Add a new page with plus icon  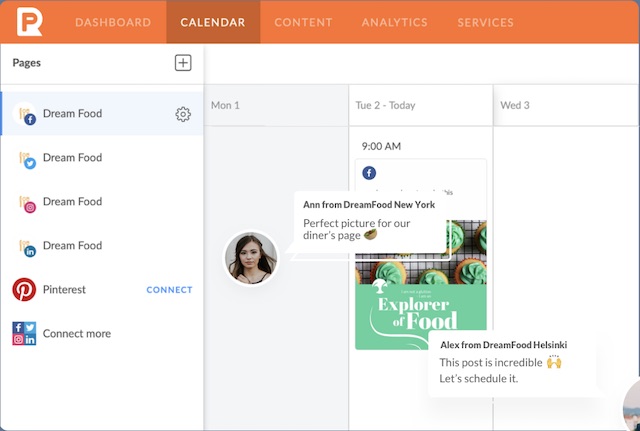tap(183, 63)
